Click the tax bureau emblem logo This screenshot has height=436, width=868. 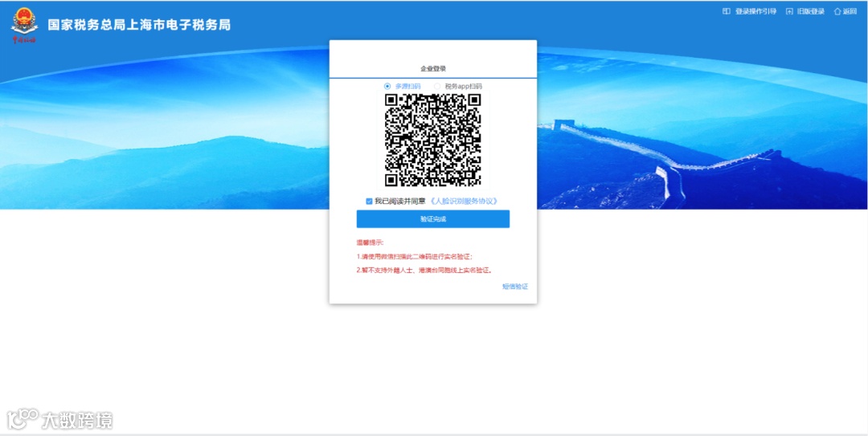coord(24,25)
